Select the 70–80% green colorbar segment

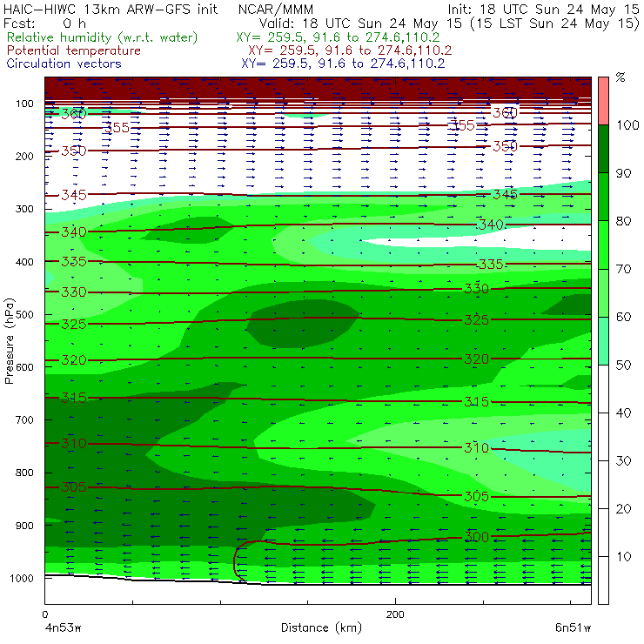[603, 245]
